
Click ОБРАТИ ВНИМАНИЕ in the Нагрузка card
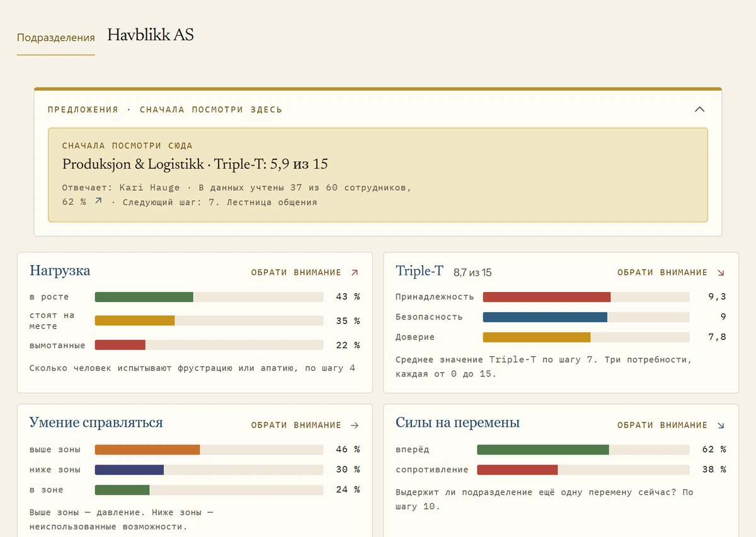click(x=296, y=273)
